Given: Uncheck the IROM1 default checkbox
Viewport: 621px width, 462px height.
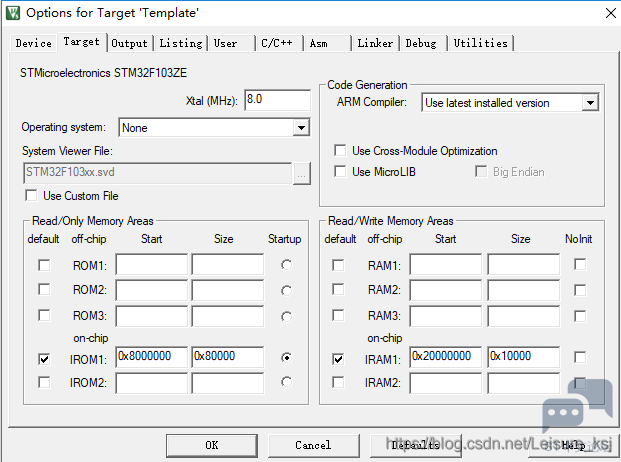Looking at the screenshot, I should (x=44, y=359).
